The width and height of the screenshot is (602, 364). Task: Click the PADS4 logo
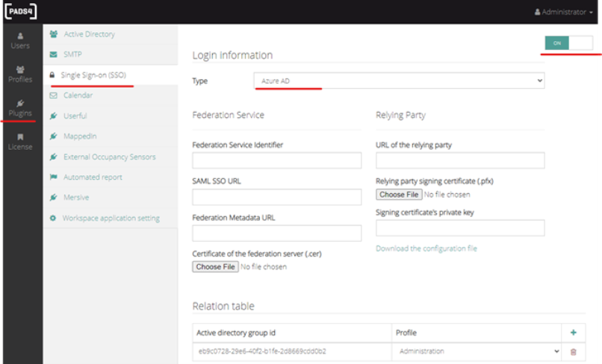[21, 11]
